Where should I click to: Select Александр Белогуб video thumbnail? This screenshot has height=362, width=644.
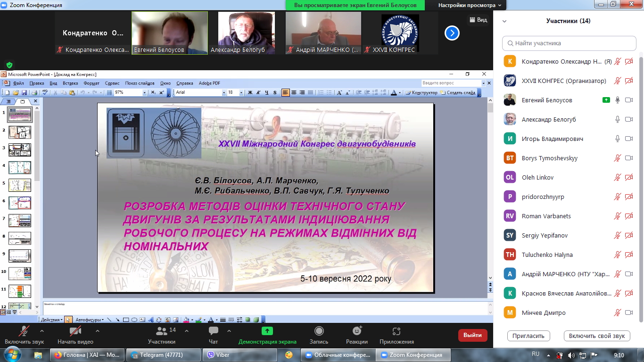[x=246, y=33]
